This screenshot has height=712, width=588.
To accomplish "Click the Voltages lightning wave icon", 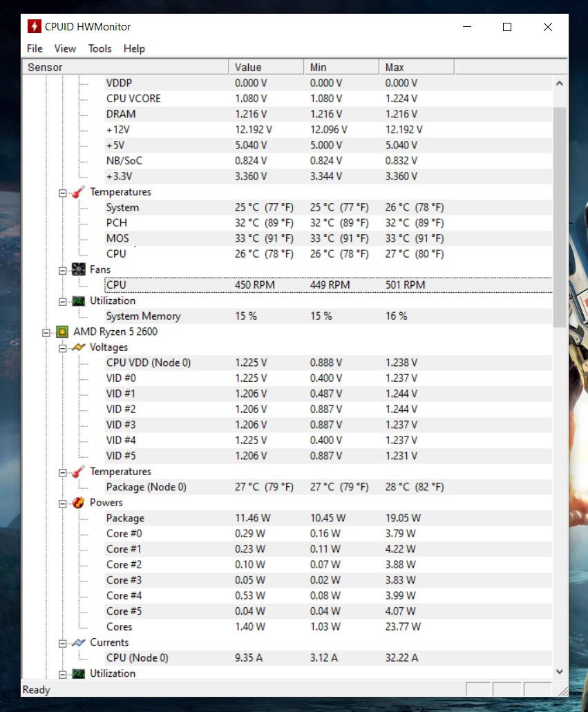I will 79,347.
